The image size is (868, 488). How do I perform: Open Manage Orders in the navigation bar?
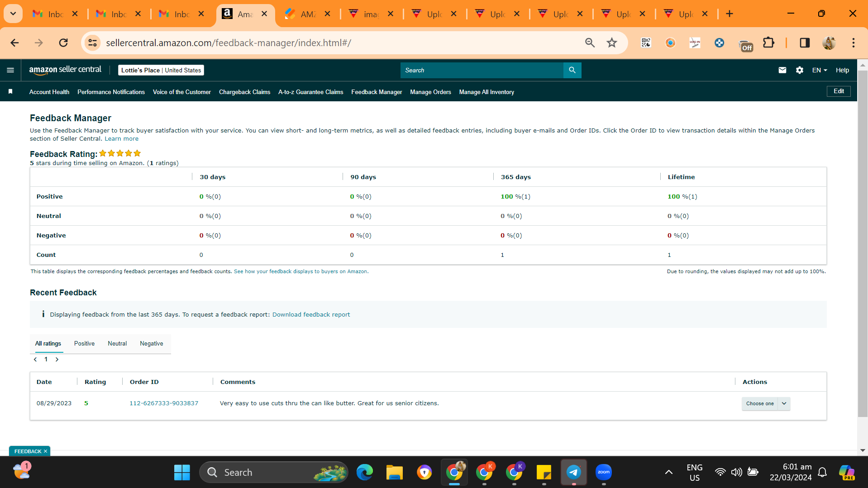[430, 92]
